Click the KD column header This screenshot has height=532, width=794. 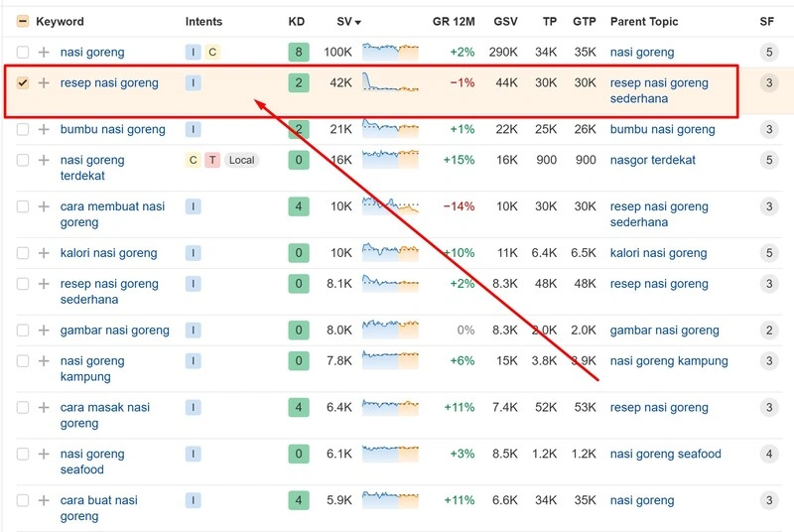(296, 22)
